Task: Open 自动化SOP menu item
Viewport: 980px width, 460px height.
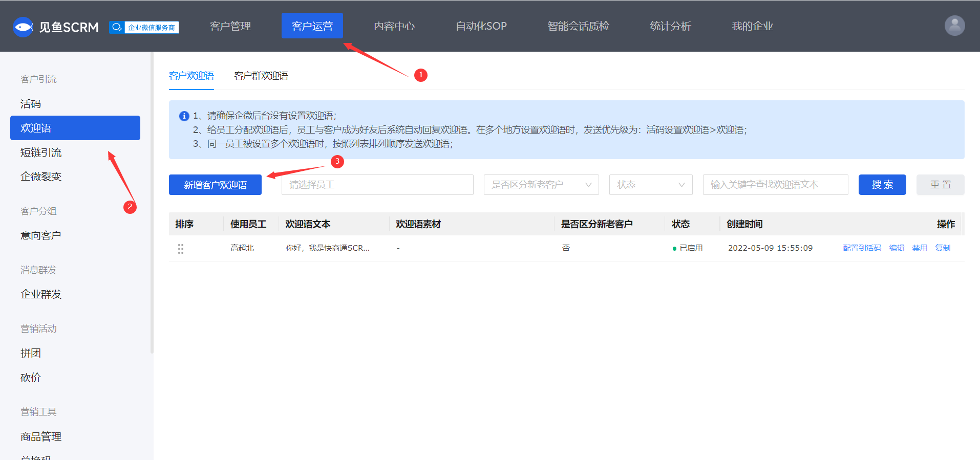Action: (481, 26)
